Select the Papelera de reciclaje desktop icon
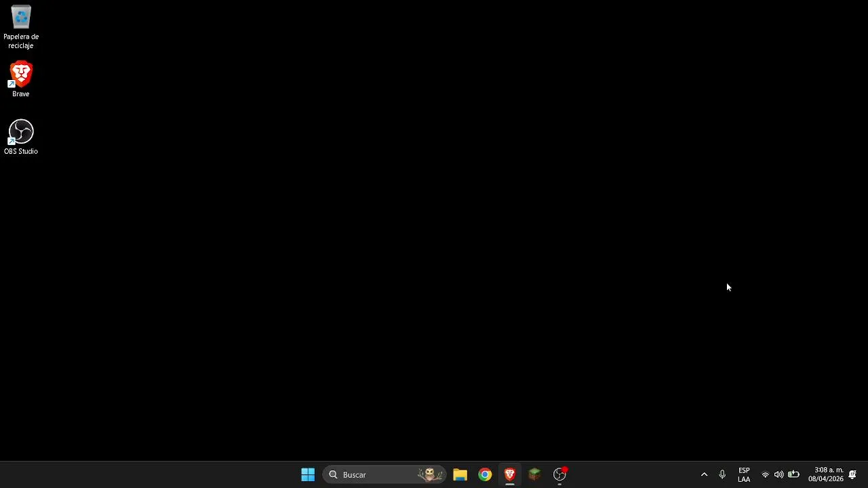Image resolution: width=868 pixels, height=488 pixels. pos(21,27)
